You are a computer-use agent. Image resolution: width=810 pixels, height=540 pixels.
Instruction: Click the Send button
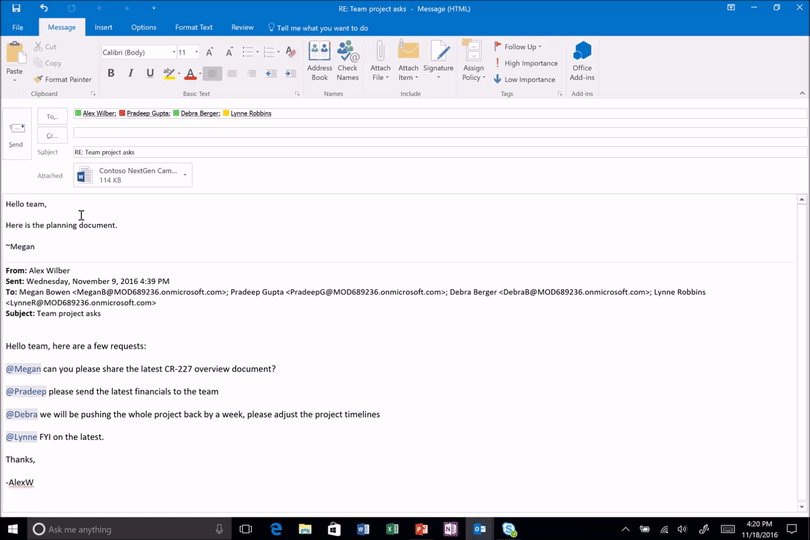[x=16, y=133]
